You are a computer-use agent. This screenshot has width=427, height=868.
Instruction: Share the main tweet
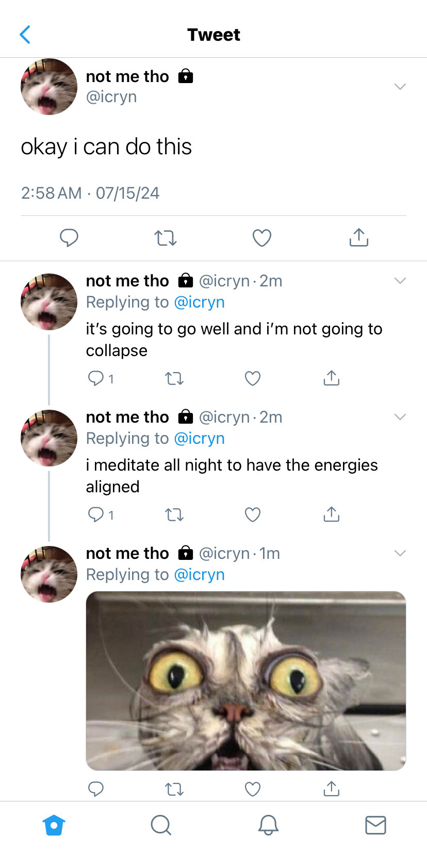[358, 238]
